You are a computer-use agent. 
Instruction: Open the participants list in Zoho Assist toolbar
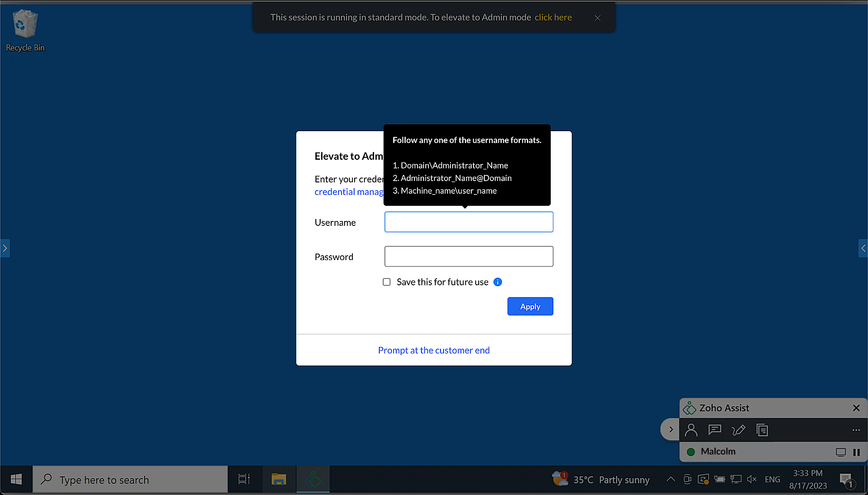691,430
